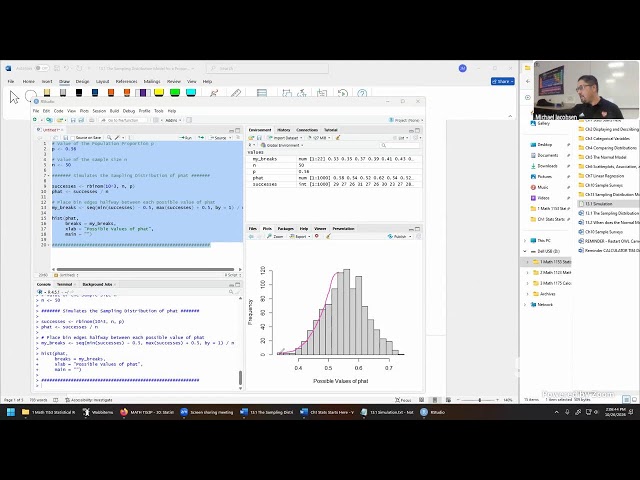
Task: Open the References tab in Word's ribbon
Action: pos(127,82)
